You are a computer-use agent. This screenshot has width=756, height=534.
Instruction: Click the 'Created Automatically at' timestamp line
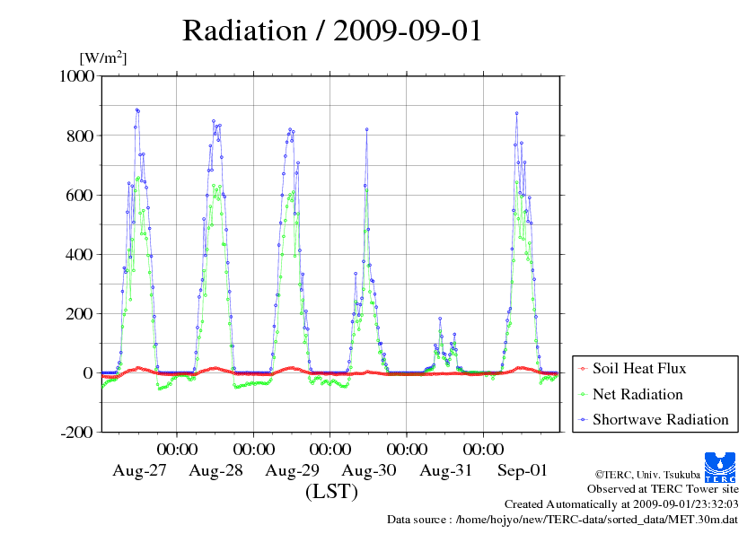click(621, 504)
